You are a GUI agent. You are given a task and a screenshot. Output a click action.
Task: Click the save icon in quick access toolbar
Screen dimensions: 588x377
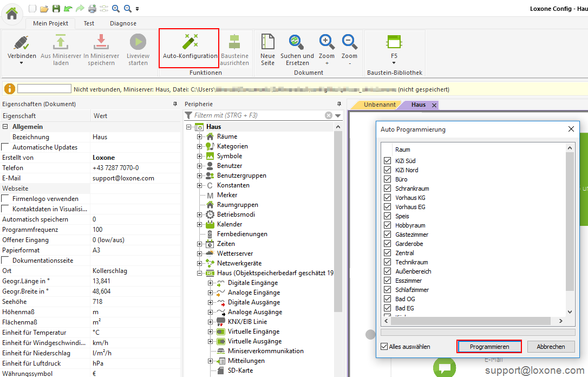[56, 9]
